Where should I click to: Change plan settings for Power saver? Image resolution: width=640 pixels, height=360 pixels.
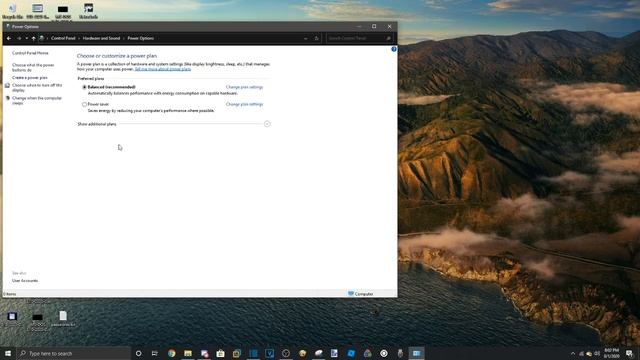coord(244,104)
